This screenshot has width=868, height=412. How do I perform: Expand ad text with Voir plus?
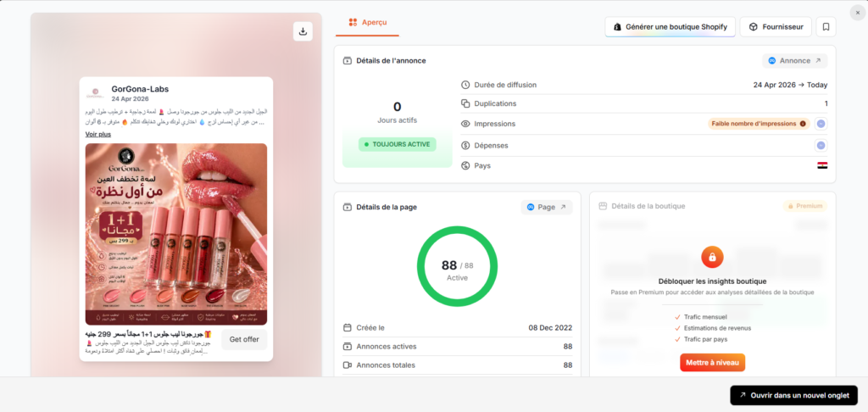pos(98,134)
